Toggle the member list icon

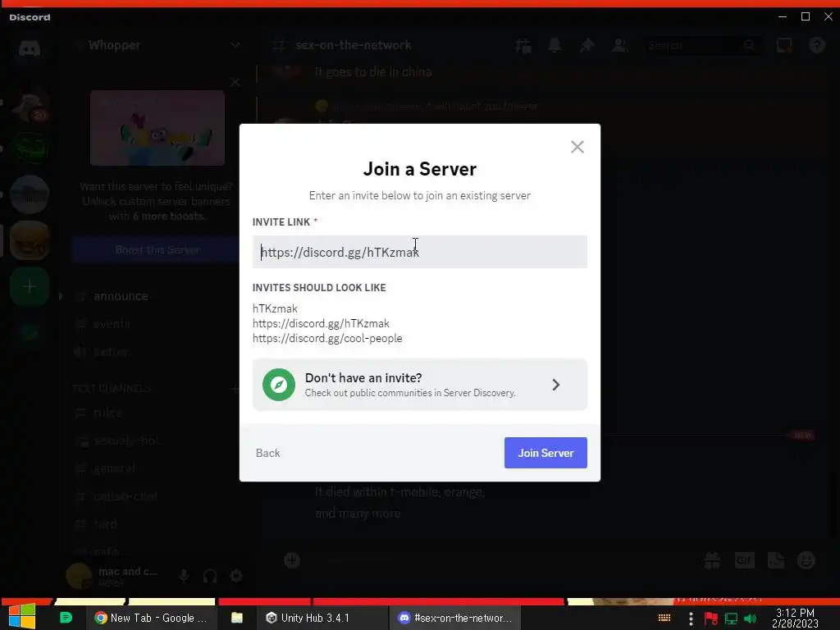pos(619,46)
